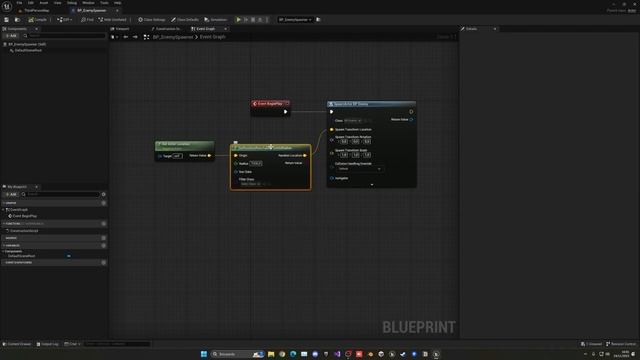640x360 pixels.
Task: Open Class Settings
Action: click(x=152, y=20)
